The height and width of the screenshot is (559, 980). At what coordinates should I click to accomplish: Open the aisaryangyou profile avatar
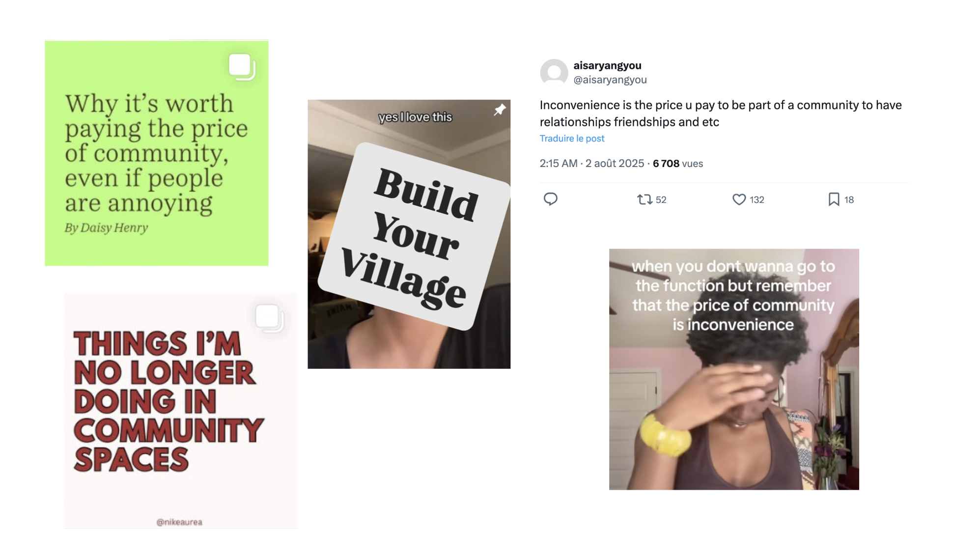tap(554, 73)
